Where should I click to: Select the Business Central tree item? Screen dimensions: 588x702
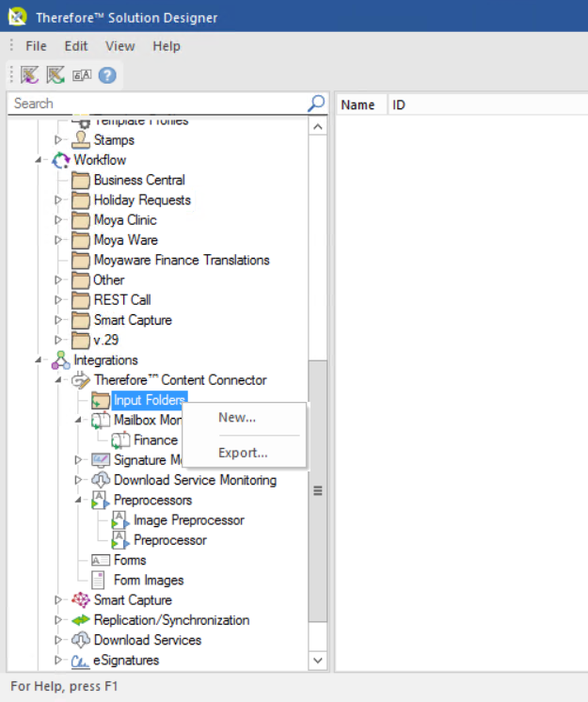(x=139, y=180)
